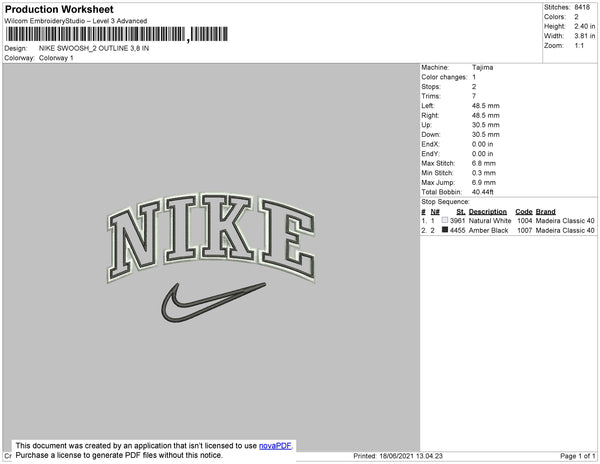The height and width of the screenshot is (464, 600).
Task: Click the swoosh outline in the preview
Action: click(213, 302)
